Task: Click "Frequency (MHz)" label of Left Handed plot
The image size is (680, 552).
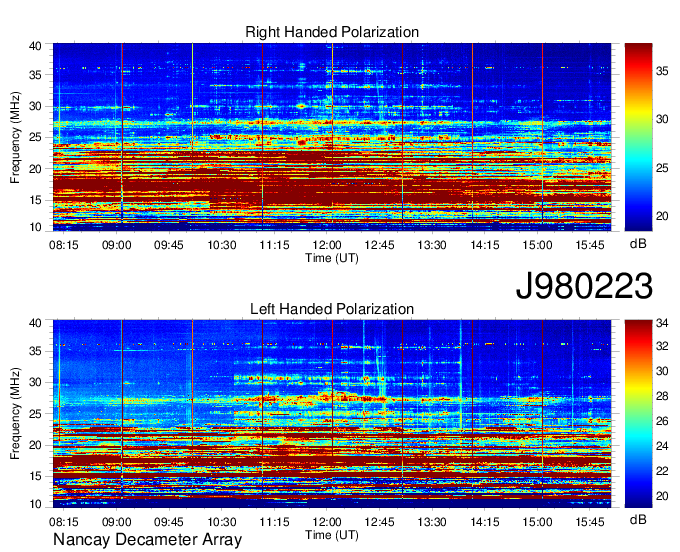Action: click(x=15, y=414)
